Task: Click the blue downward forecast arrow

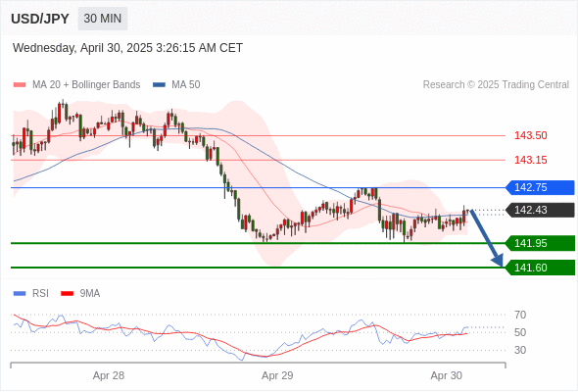Action: [487, 238]
